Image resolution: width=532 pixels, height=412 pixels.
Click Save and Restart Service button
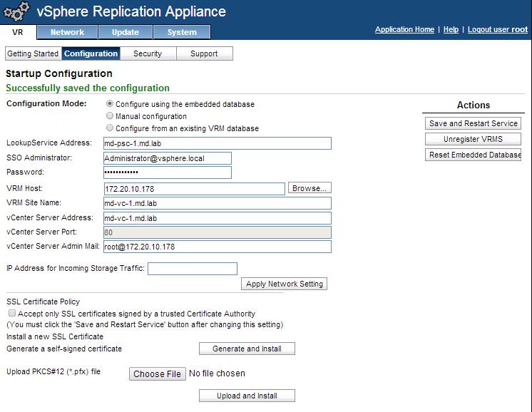click(x=473, y=123)
